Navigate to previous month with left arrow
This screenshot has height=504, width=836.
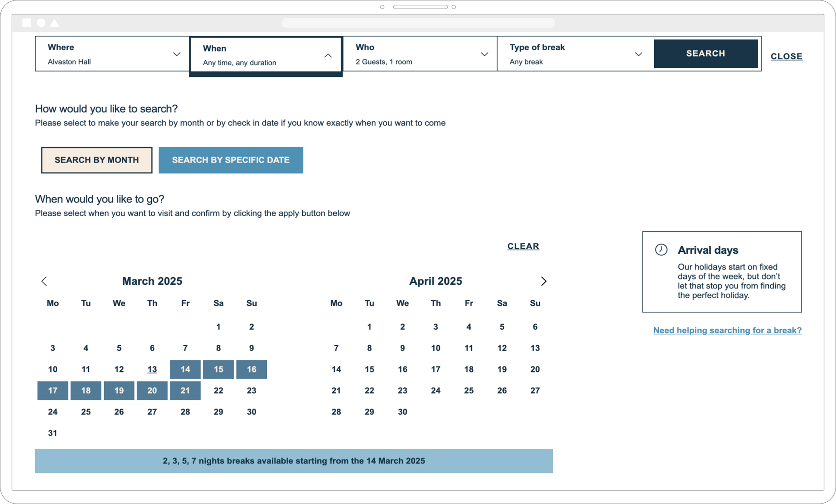[x=45, y=281]
